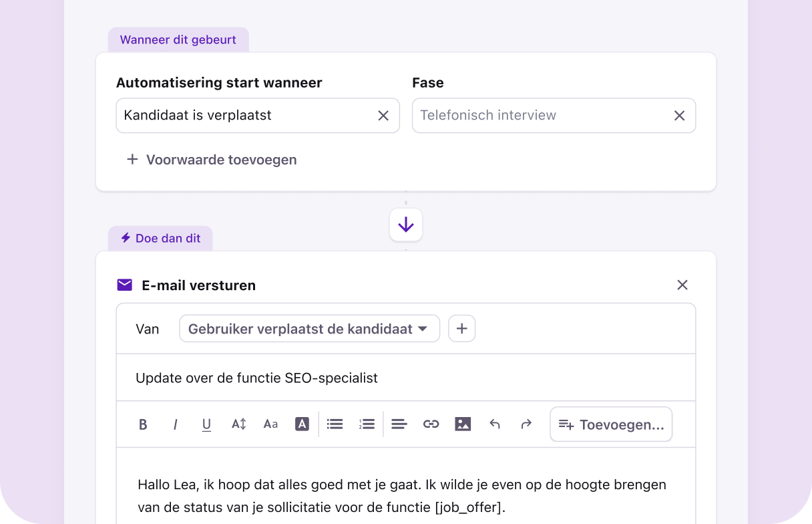Insert a numbered list

pyautogui.click(x=367, y=424)
